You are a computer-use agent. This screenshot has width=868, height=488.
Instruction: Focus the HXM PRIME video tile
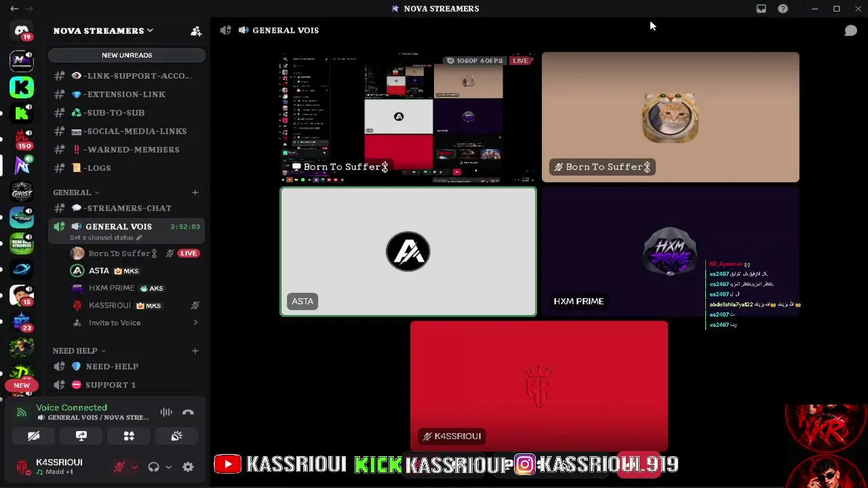671,251
